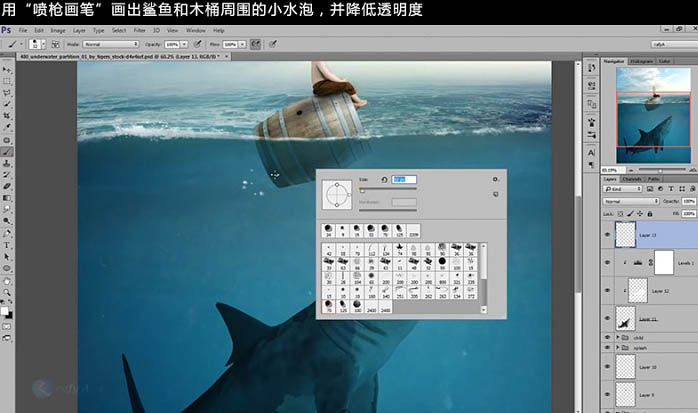This screenshot has height=413, width=698.
Task: Adjust the brush Size slider
Action: [388, 190]
